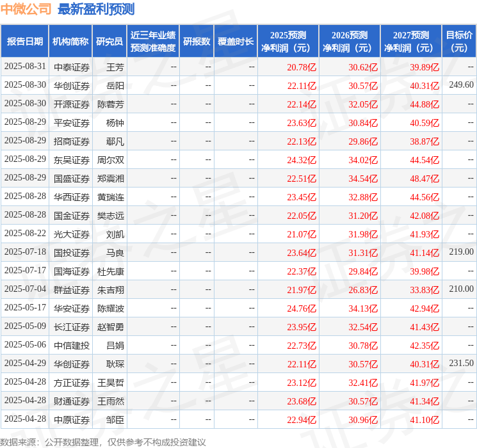Click the 研究员 column header
The height and width of the screenshot is (448, 477).
tap(109, 42)
